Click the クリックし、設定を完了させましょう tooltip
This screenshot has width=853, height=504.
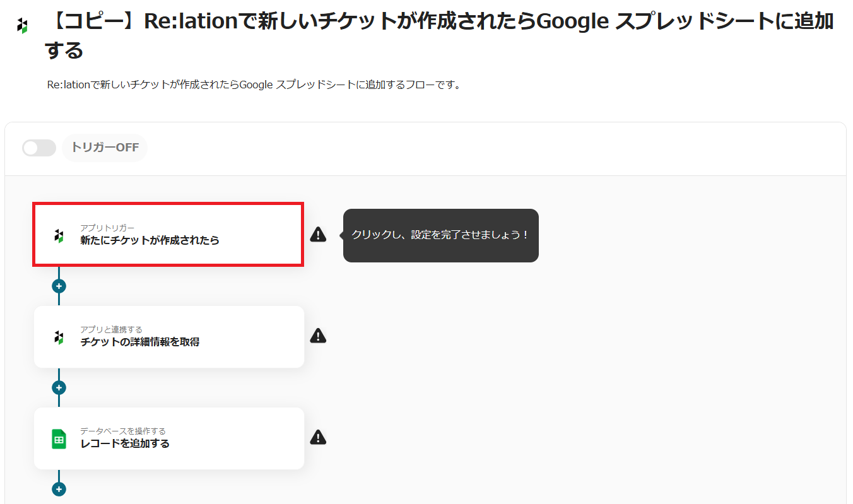tap(440, 235)
